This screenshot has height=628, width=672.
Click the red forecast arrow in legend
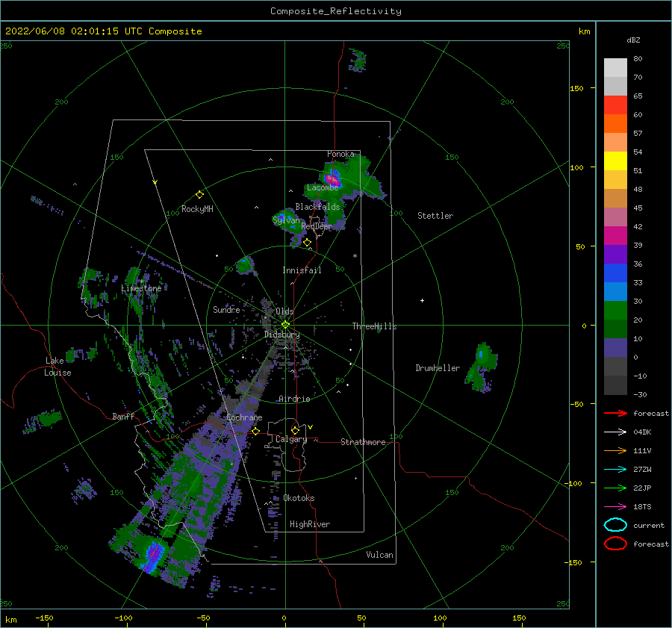click(615, 413)
